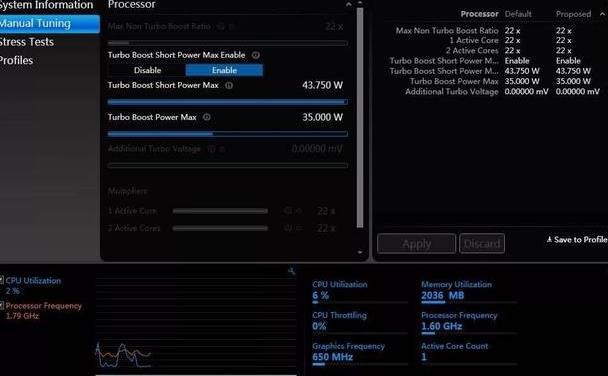This screenshot has width=608, height=376.
Task: Click the 2 Active Cores summary row label
Action: (472, 50)
